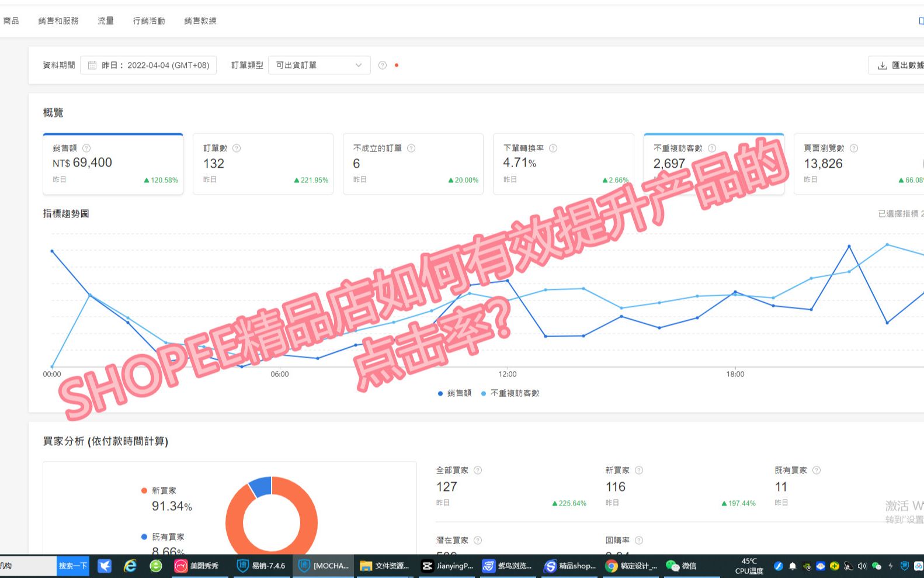Toggle the 不重複訪客數 legend series in chart
Screen dimensions: 924x578
click(x=510, y=393)
